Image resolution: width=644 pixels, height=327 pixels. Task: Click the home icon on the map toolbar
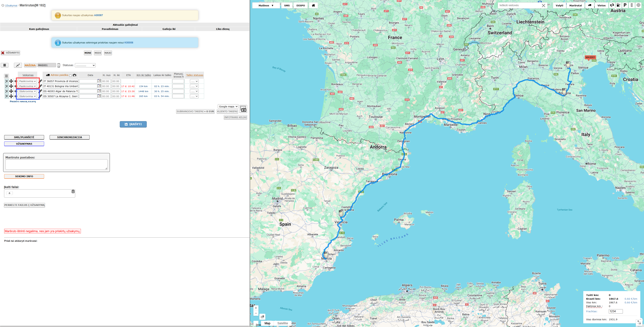point(313,6)
